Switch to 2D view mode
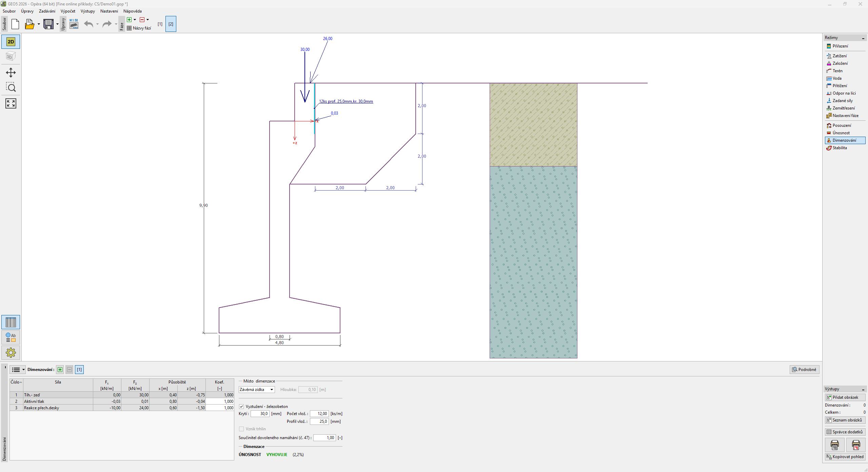 [x=11, y=42]
